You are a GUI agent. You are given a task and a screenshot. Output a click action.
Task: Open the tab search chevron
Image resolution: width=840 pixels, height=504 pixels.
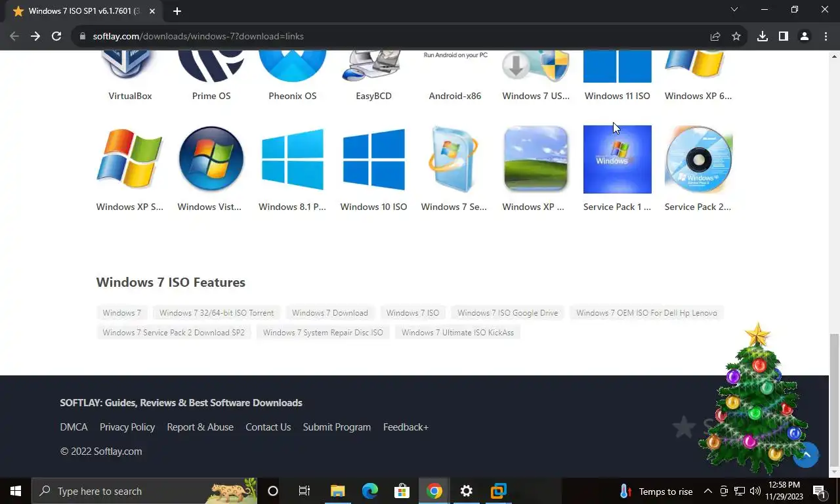tap(734, 10)
